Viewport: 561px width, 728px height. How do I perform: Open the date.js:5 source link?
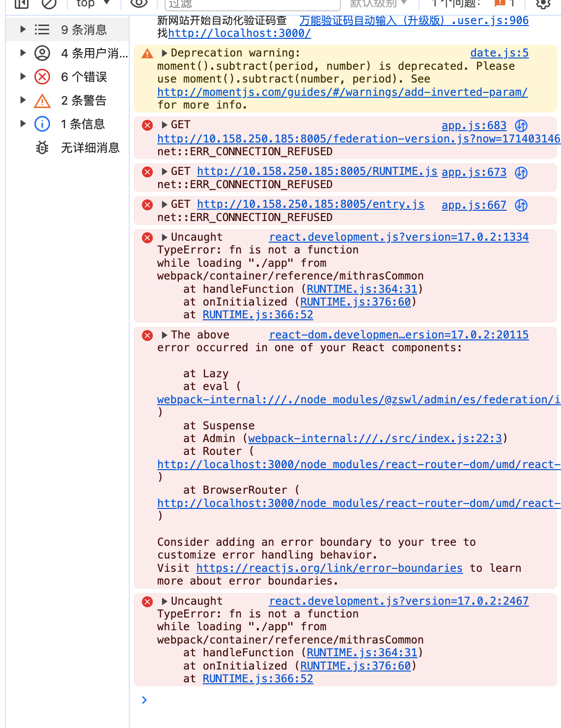[x=499, y=53]
